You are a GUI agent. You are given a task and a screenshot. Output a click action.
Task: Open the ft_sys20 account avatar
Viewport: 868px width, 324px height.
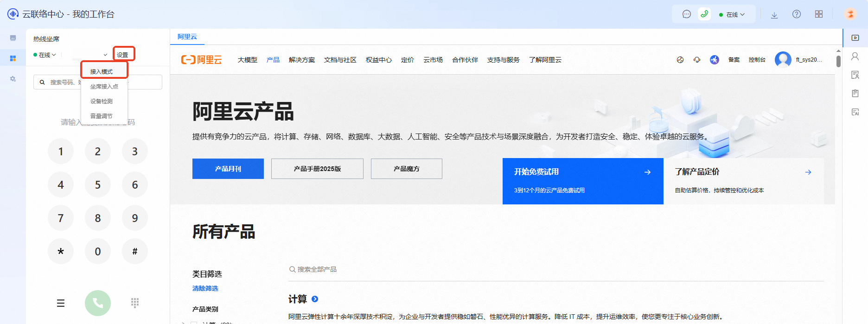tap(783, 60)
